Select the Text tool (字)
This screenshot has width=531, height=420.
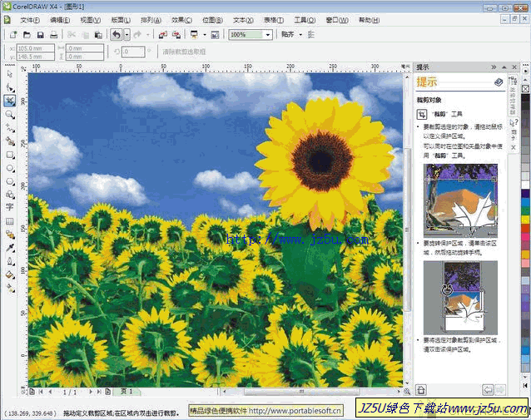point(10,207)
